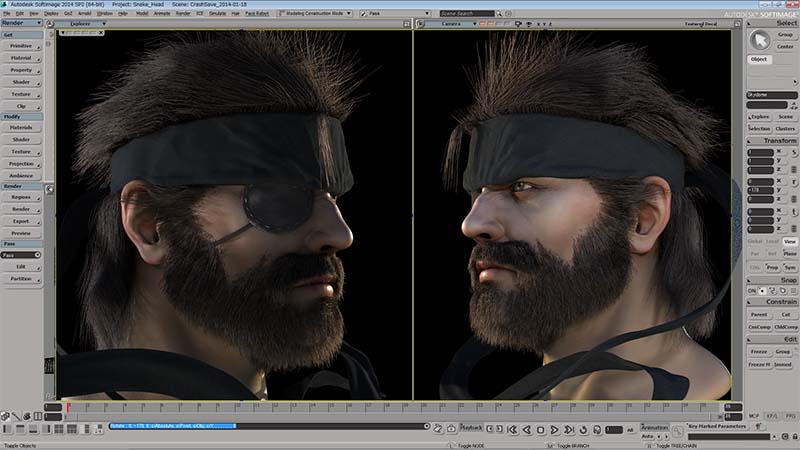Open the Explorer viewport type dropdown
The image size is (800, 450).
pyautogui.click(x=83, y=24)
